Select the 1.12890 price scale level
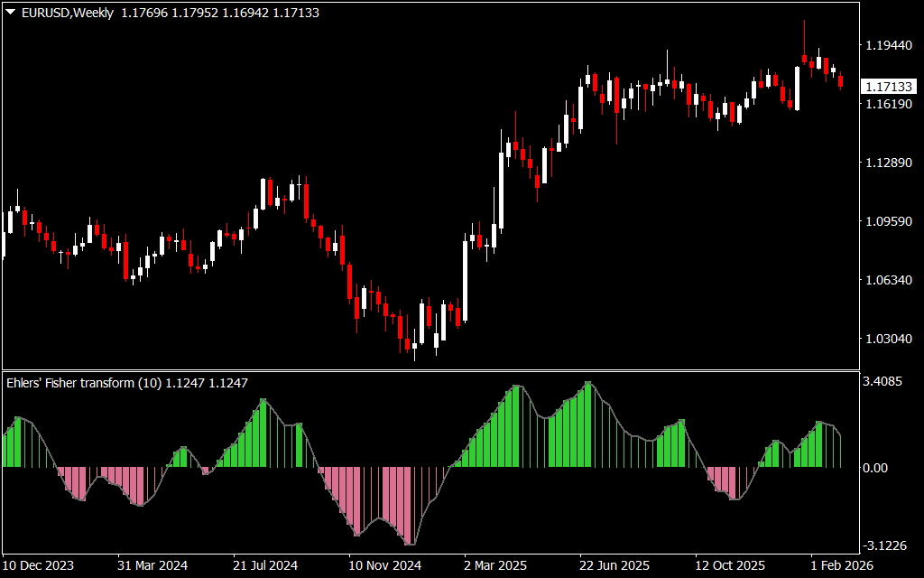The height and width of the screenshot is (578, 924). [x=888, y=163]
